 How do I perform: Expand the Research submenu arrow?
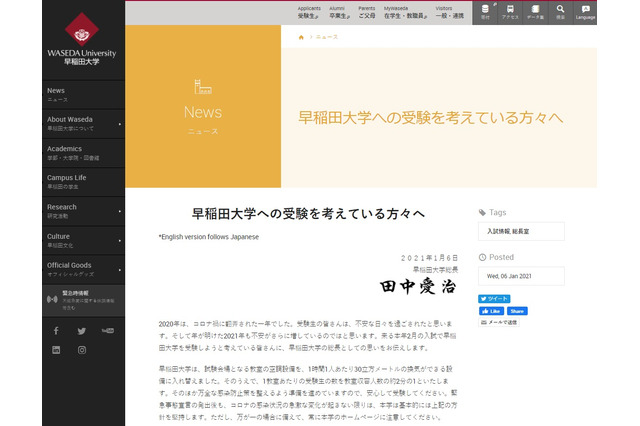(x=120, y=211)
